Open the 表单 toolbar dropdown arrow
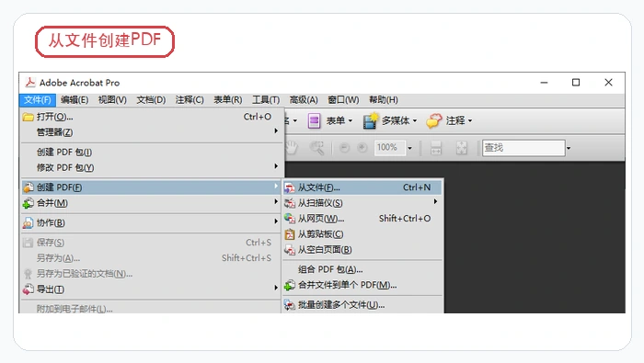Image resolution: width=644 pixels, height=363 pixels. point(351,121)
